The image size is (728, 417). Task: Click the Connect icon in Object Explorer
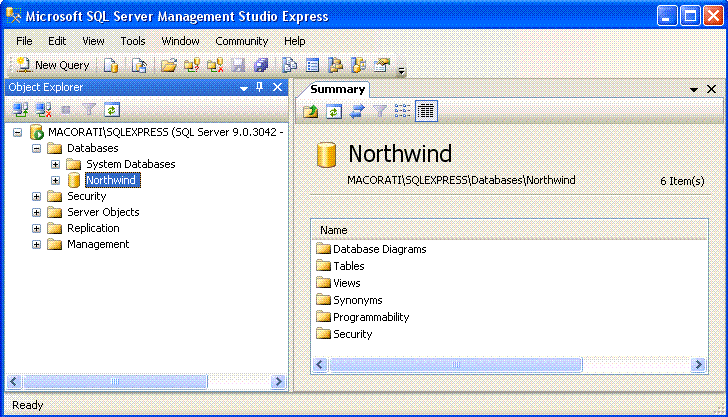tap(20, 110)
